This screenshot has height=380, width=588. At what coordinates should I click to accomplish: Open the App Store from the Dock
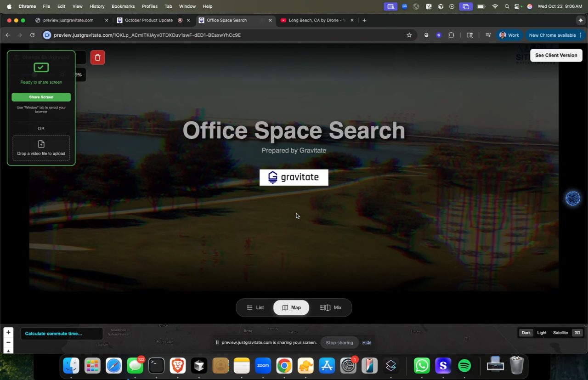pyautogui.click(x=327, y=366)
